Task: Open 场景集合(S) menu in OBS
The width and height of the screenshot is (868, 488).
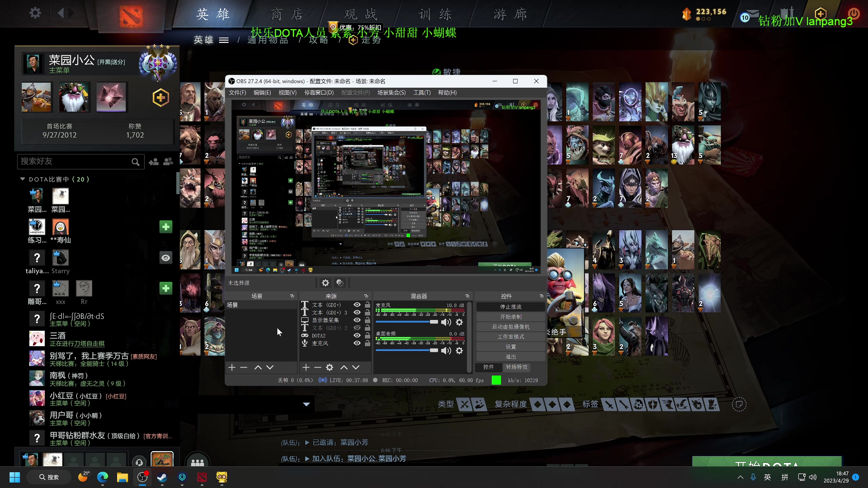Action: 391,93
